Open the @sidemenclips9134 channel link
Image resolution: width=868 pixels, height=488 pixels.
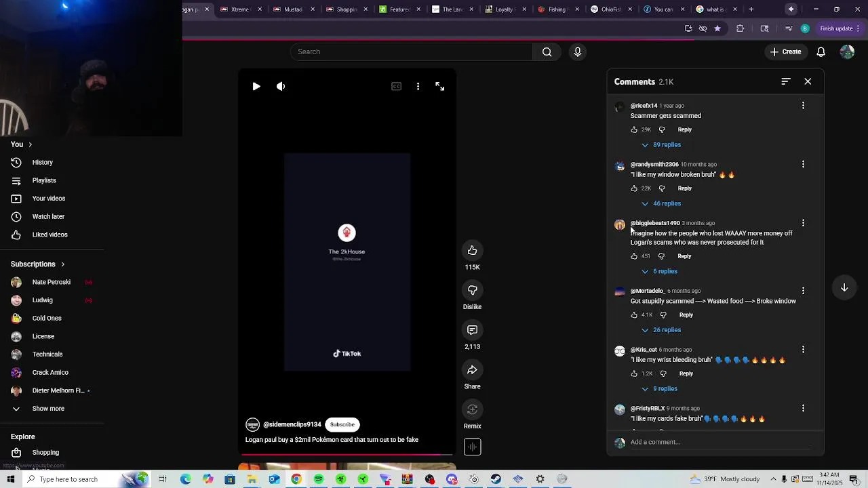click(x=292, y=424)
